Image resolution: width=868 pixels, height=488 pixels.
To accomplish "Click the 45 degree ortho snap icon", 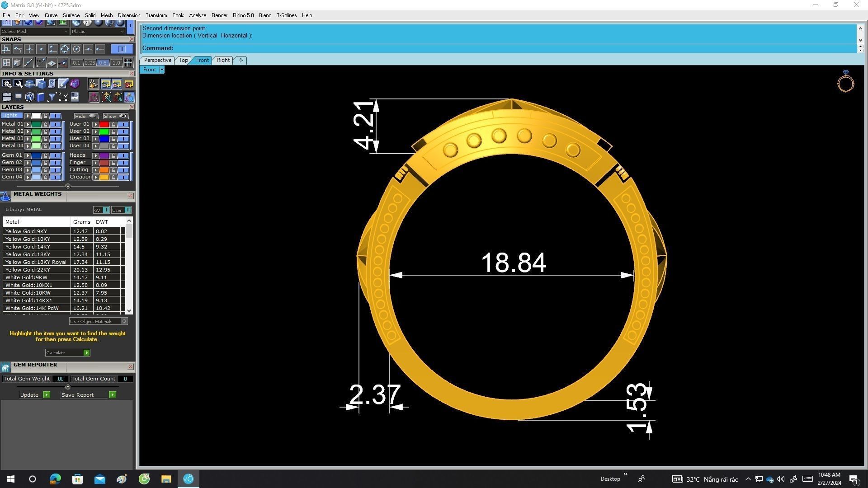I will (41, 63).
